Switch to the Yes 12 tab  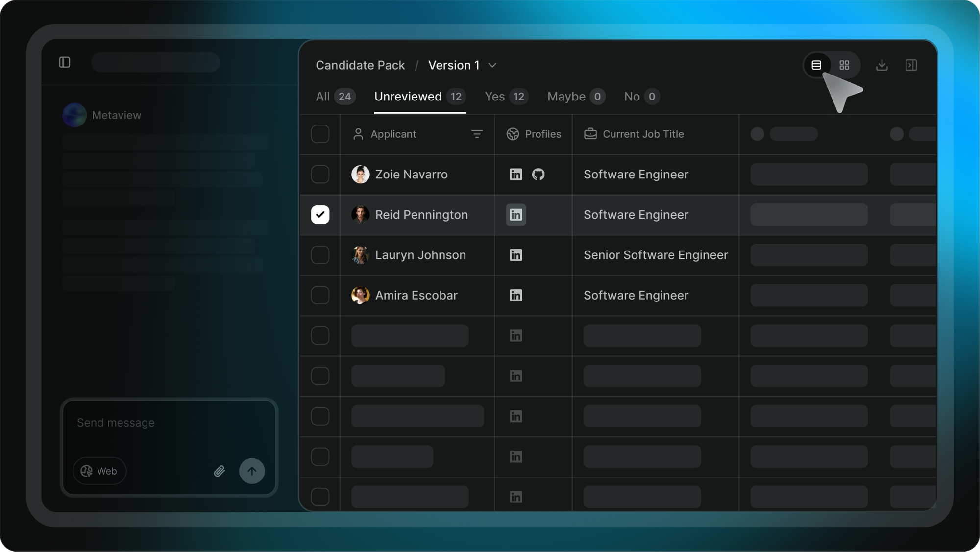(x=507, y=97)
